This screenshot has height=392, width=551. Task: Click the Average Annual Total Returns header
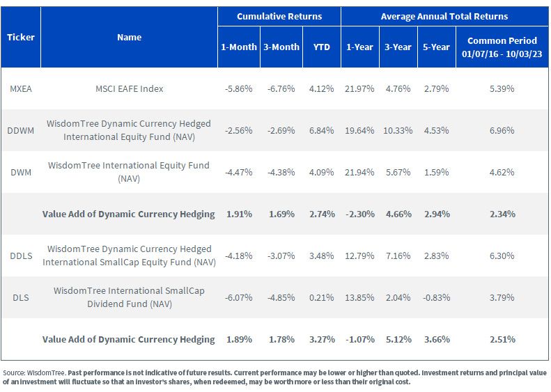click(x=444, y=17)
